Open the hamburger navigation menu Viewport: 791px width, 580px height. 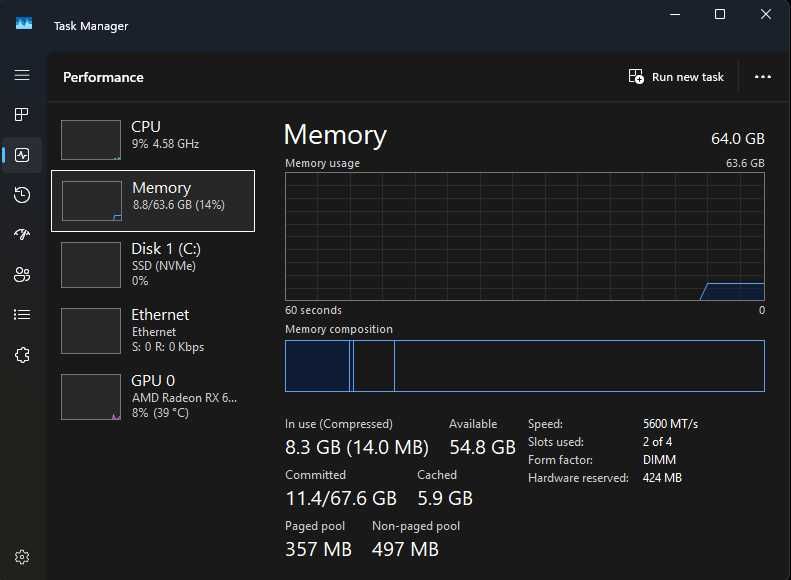[22, 76]
